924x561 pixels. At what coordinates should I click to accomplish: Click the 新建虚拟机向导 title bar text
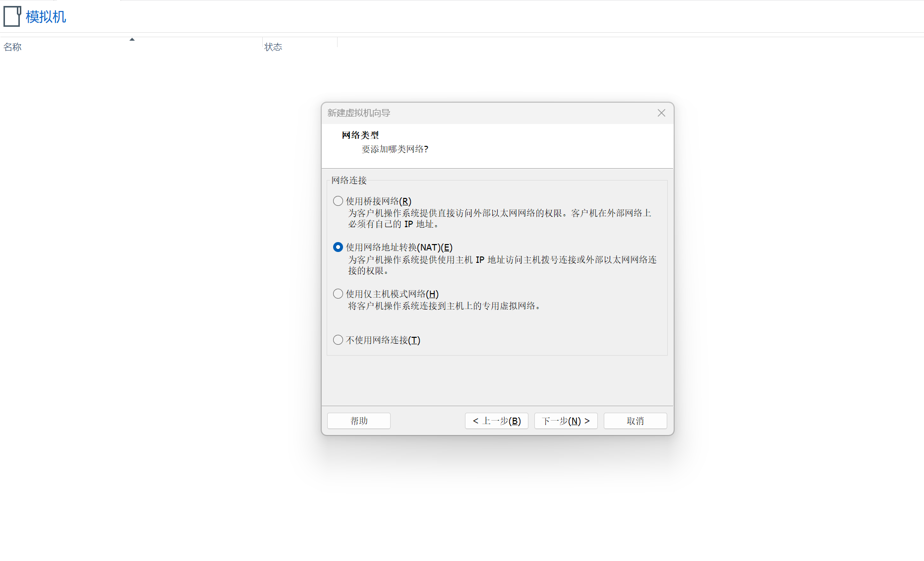(x=359, y=113)
